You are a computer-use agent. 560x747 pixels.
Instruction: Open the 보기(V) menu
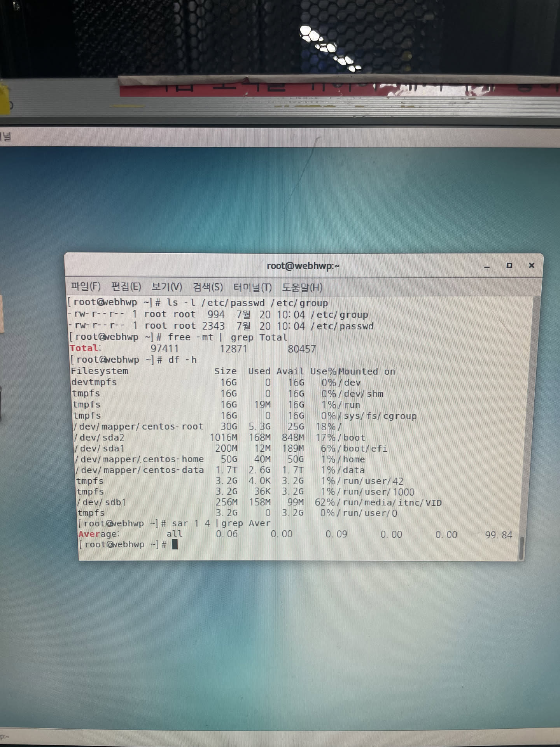click(166, 287)
